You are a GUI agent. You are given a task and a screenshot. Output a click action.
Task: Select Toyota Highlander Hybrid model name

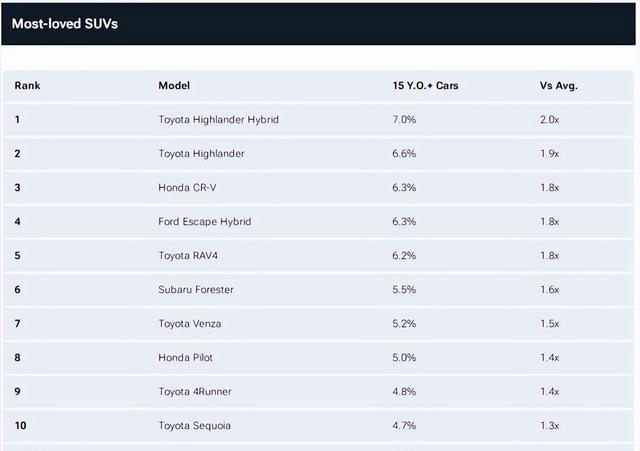(x=218, y=120)
